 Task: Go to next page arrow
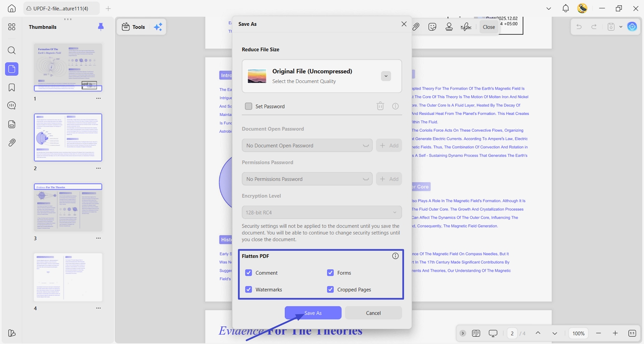(x=555, y=333)
